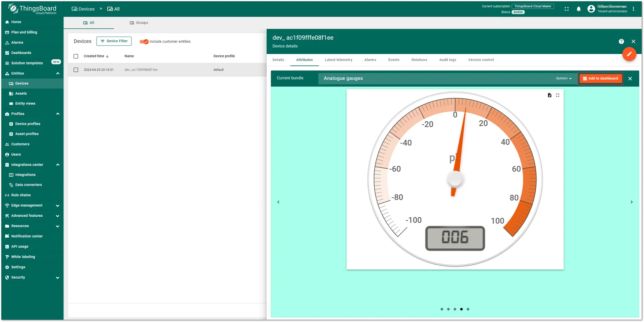Go to previous widget with left arrow
The height and width of the screenshot is (322, 644).
(278, 202)
